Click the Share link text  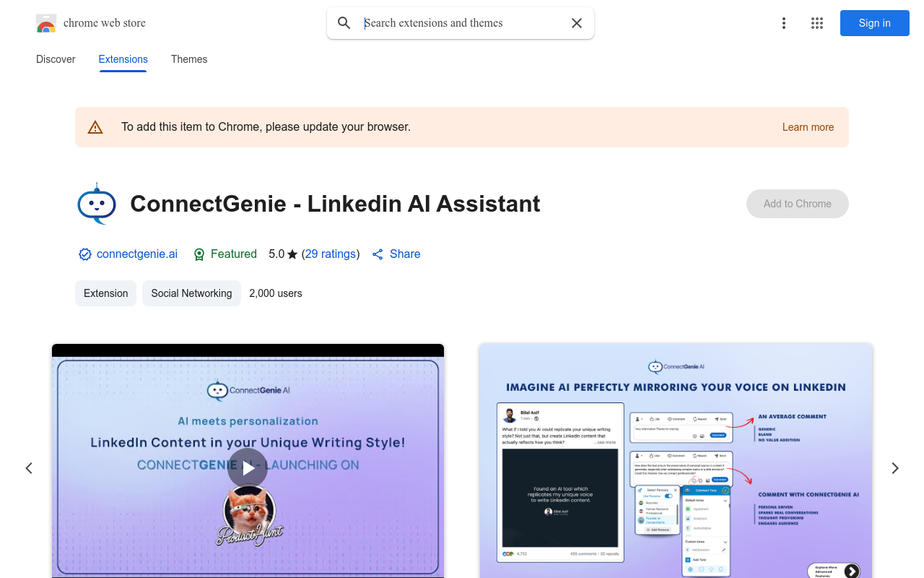405,254
